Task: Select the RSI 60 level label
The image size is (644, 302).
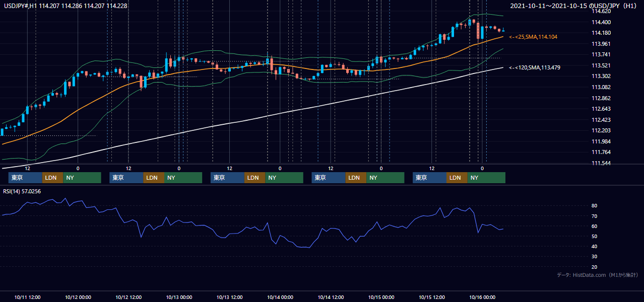Action: pos(594,226)
